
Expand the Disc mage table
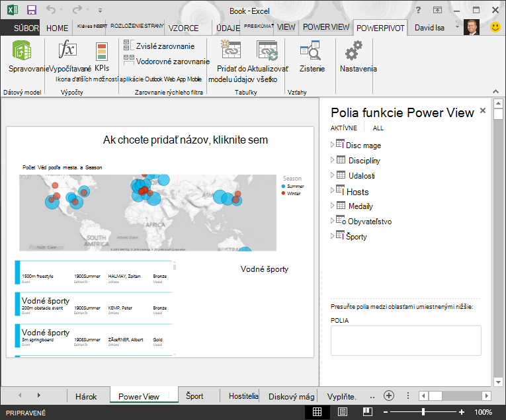tap(333, 144)
